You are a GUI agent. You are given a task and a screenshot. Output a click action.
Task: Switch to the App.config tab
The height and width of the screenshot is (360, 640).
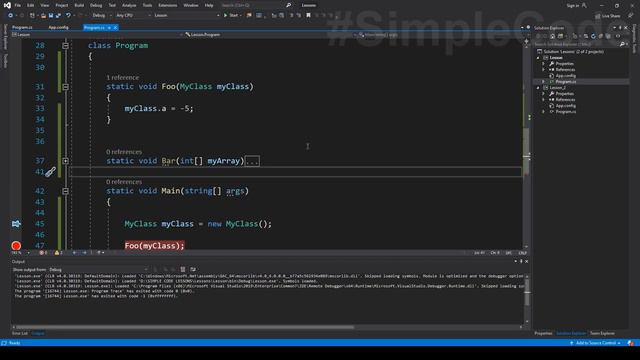58,27
